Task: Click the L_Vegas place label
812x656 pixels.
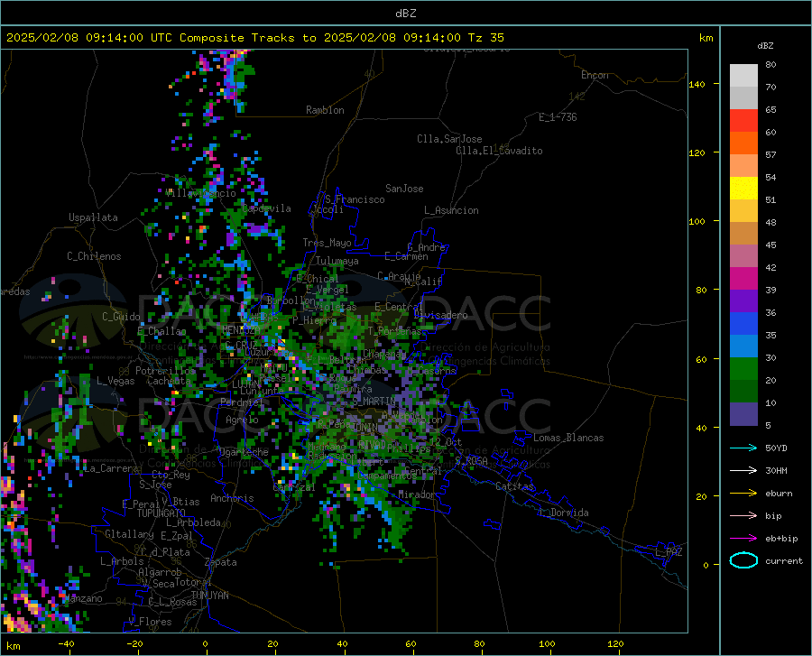Action: point(115,381)
